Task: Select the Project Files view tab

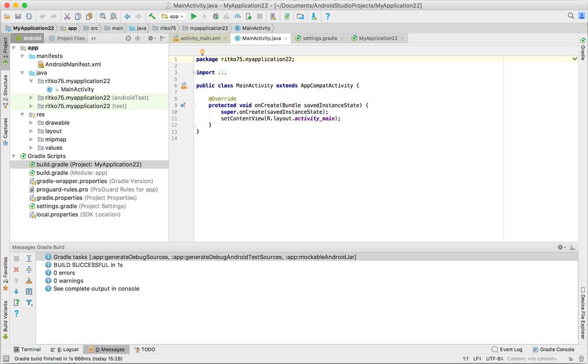Action: tap(67, 38)
